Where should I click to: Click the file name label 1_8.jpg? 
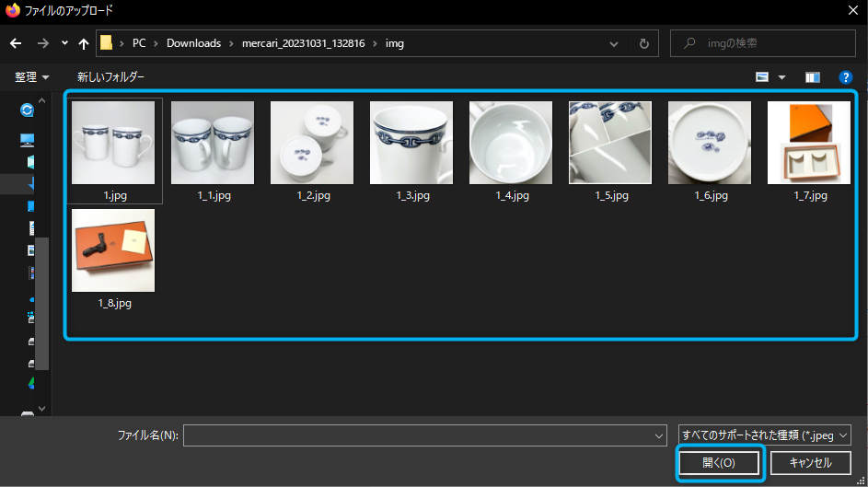[114, 303]
